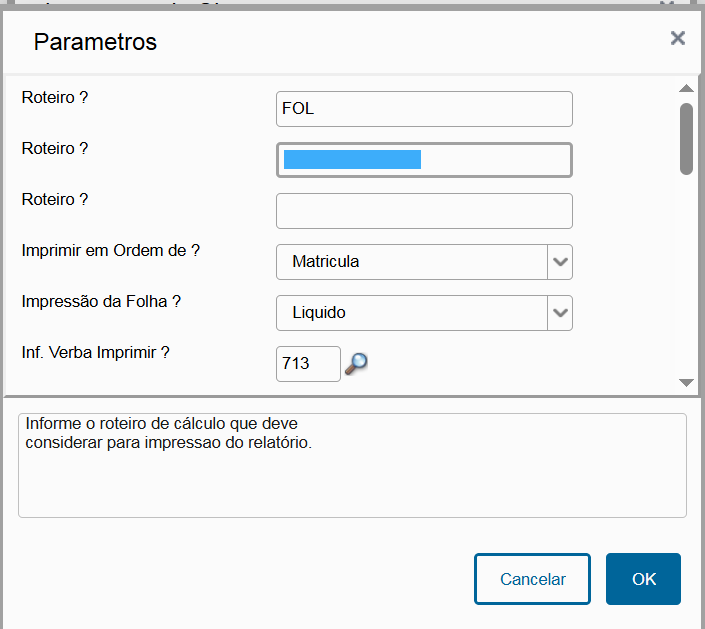705x629 pixels.
Task: Confirm the parameters with OK button
Action: [x=643, y=579]
